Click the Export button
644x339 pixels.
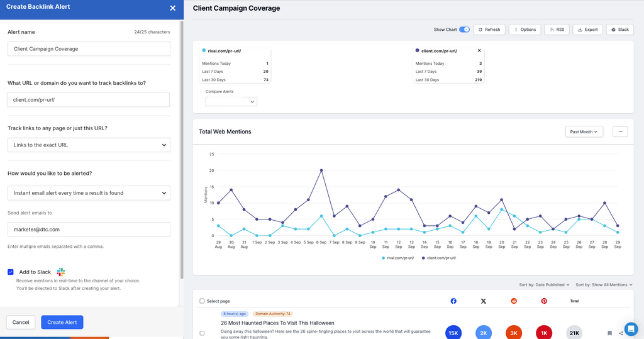click(587, 30)
